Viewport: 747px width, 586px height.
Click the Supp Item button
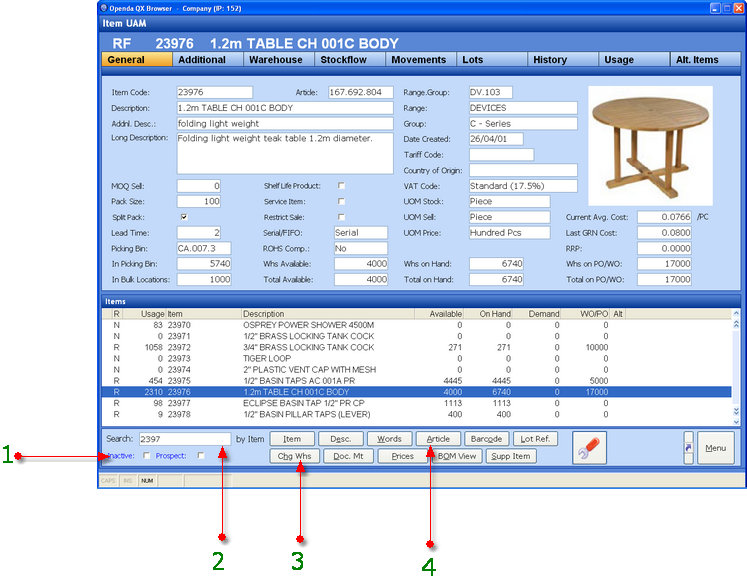coord(511,456)
